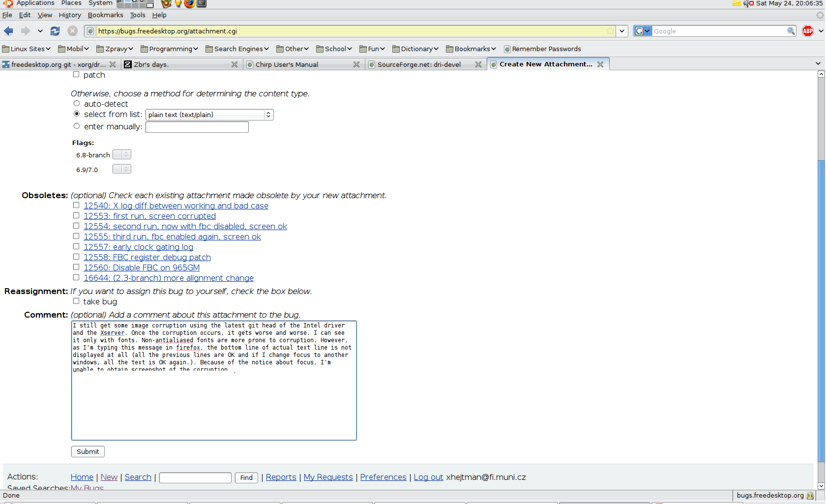Screen dimensions: 826x504
Task: Click the Submit button
Action: 88,451
